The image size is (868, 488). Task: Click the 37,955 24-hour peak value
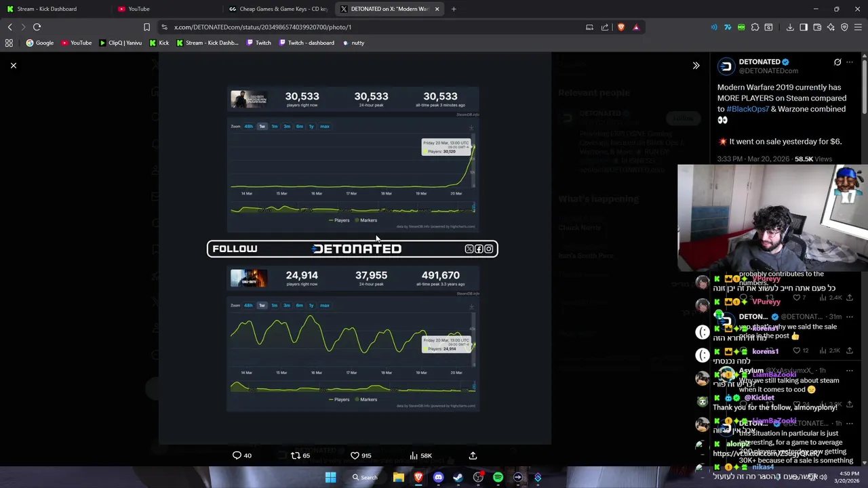click(371, 275)
